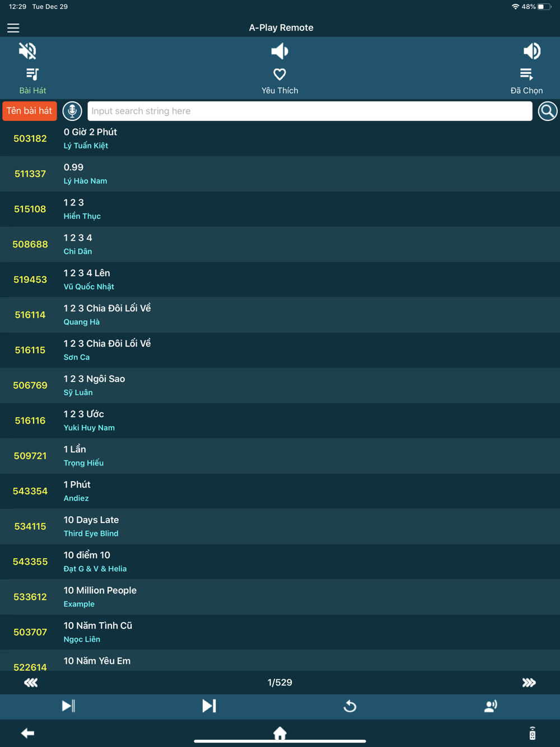Viewport: 560px width, 747px height.
Task: Click artist name Đạt G & V & Helia
Action: (95, 569)
